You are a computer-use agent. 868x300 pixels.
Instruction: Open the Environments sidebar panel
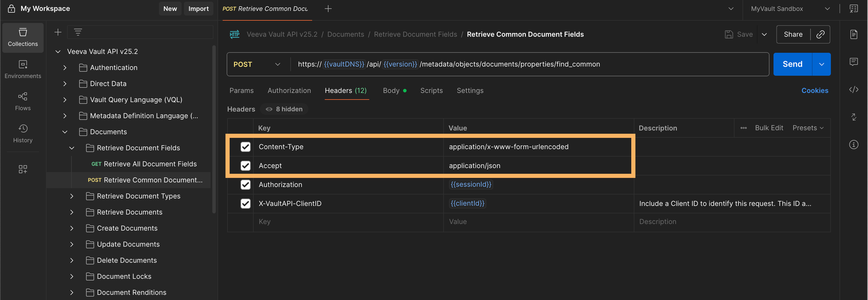(22, 69)
